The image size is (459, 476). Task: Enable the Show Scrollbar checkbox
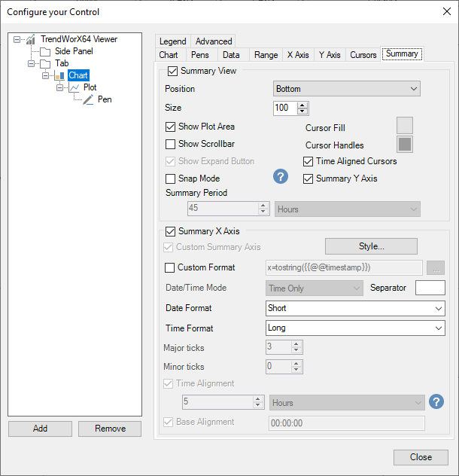(x=171, y=144)
